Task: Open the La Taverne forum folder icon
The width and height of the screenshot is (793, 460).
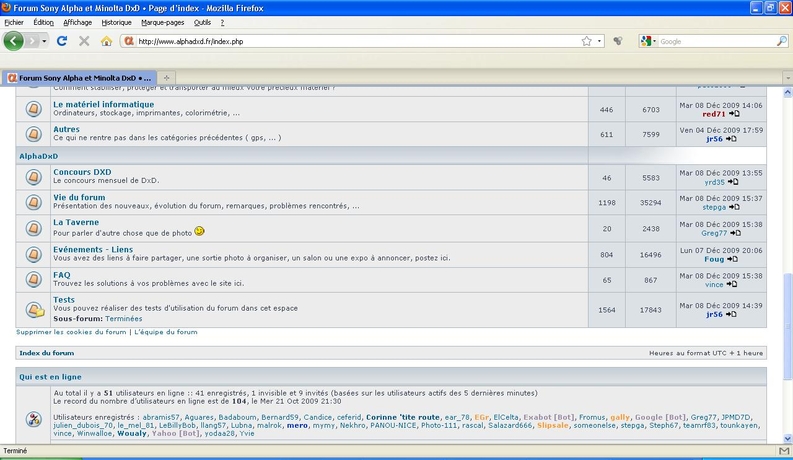Action: pos(34,228)
